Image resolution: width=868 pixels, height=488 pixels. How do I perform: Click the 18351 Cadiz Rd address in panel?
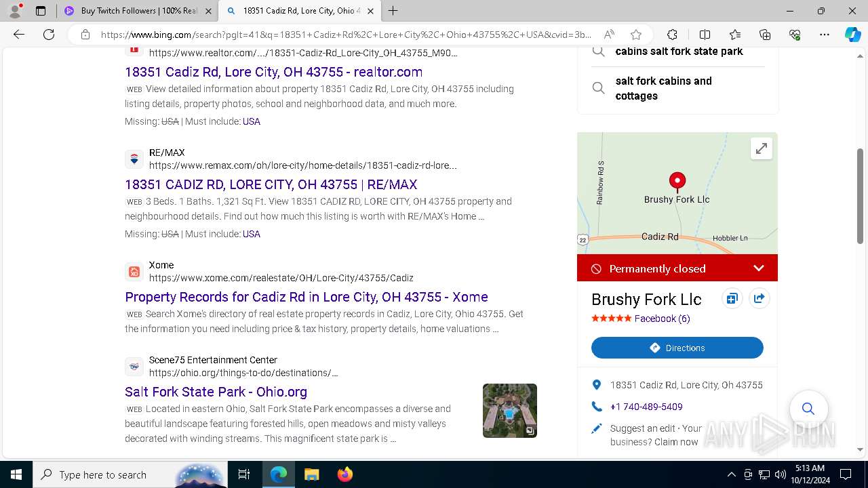tap(686, 385)
